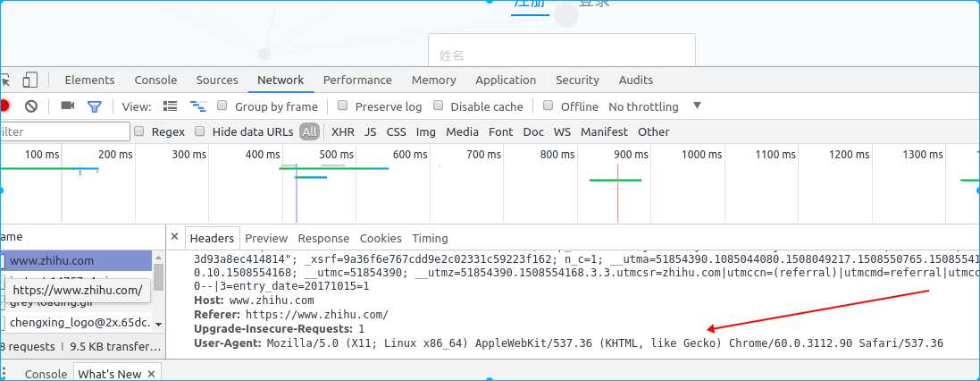This screenshot has height=381, width=980.
Task: Open the Elements panel
Action: coord(89,80)
